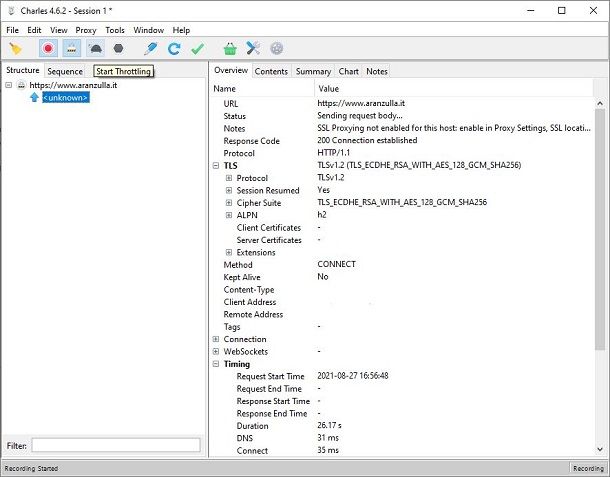Open the Window menu
This screenshot has height=477, width=610.
149,30
